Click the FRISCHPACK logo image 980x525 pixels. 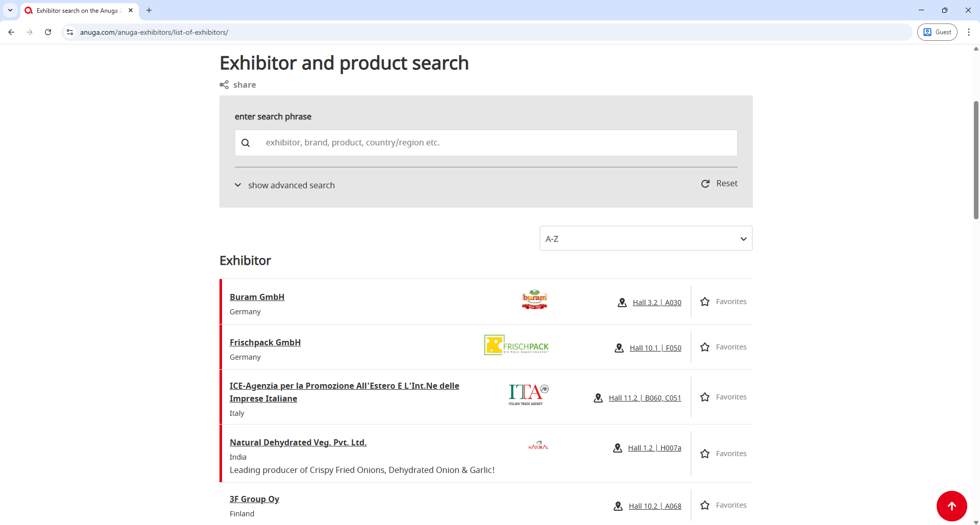[x=516, y=344]
